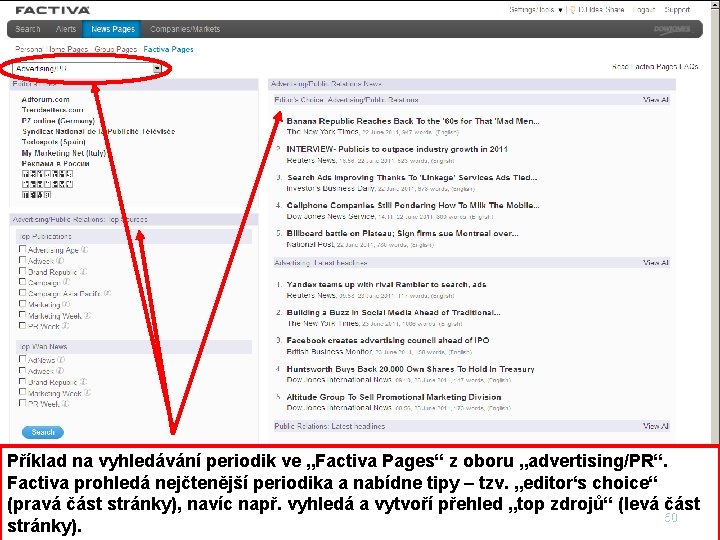Open info icon beside Marketing publication
Screen dimensions: 720x540
66,304
